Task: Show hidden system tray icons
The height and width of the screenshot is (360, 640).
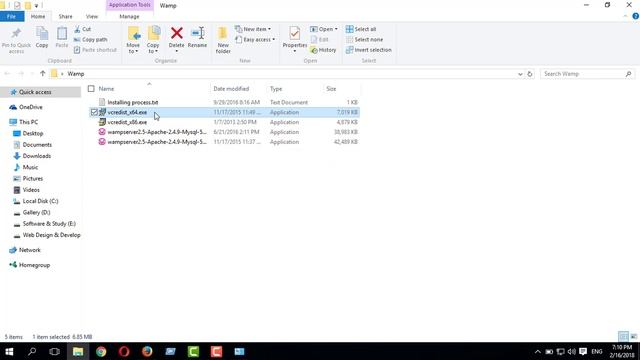Action: click(x=538, y=351)
